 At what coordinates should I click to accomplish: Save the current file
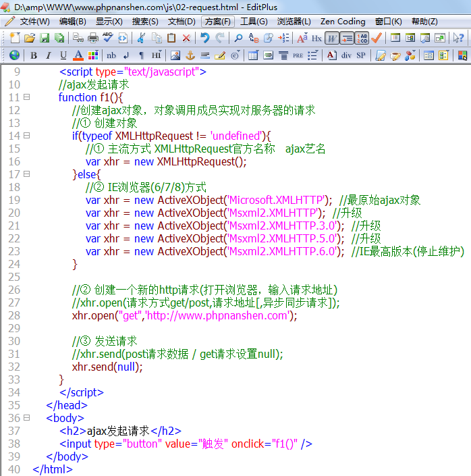click(45, 38)
